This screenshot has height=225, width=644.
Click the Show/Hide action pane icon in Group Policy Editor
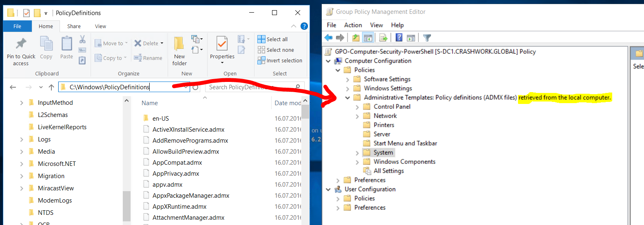coord(411,38)
